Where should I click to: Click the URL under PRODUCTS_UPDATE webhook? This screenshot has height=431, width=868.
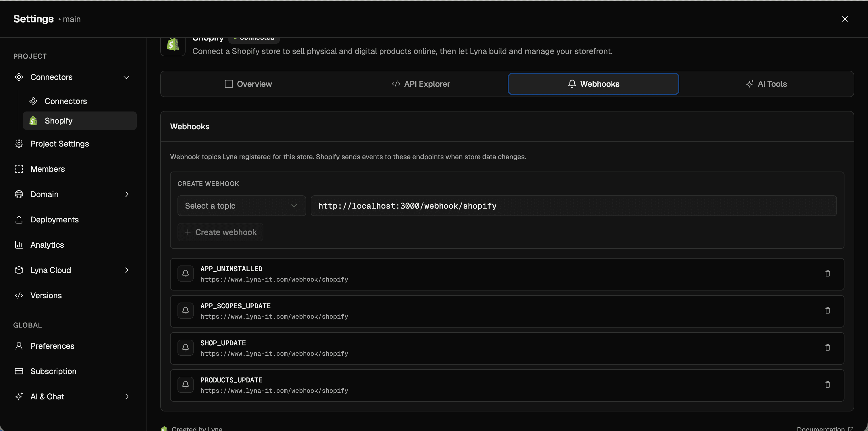pyautogui.click(x=274, y=391)
